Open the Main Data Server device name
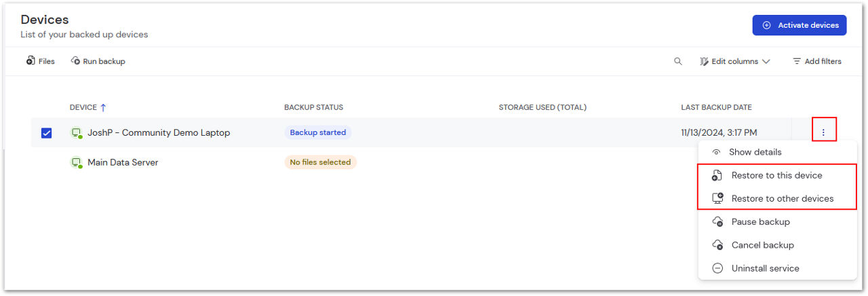This screenshot has width=868, height=296. pos(123,162)
